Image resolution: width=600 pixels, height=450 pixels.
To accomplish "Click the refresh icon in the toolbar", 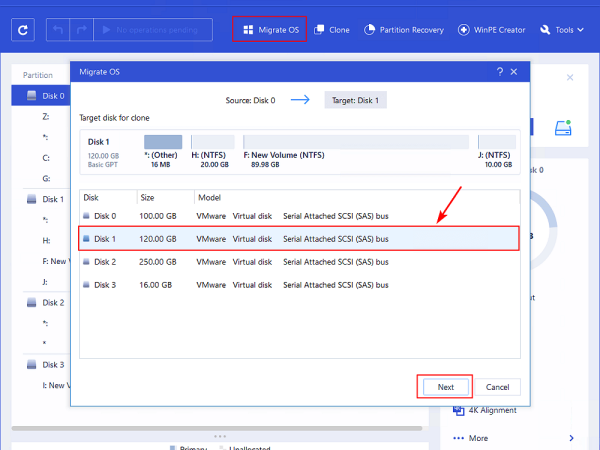I will [23, 30].
